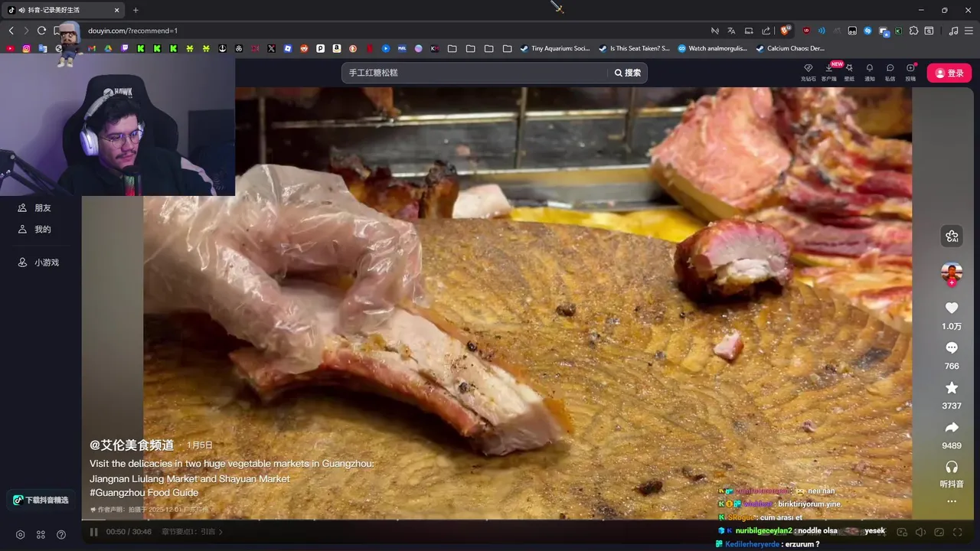
Task: Like the video with the heart icon
Action: click(952, 308)
